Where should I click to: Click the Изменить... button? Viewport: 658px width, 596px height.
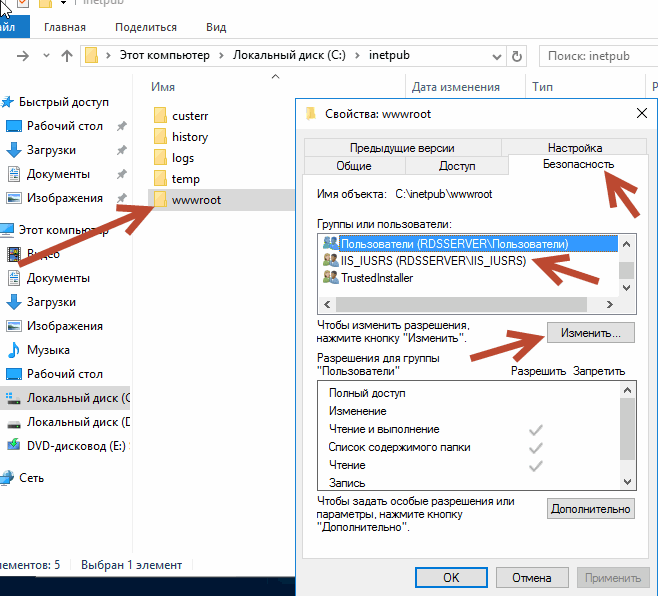pos(590,331)
